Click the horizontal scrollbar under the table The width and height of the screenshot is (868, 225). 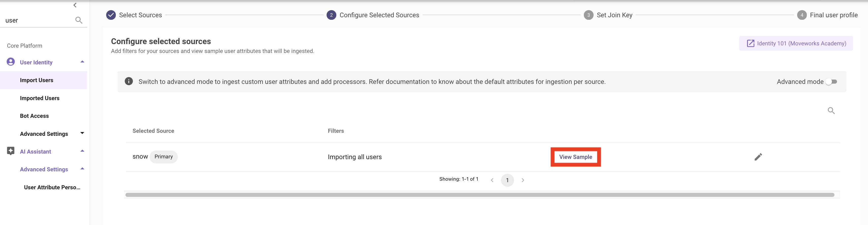[x=479, y=195]
